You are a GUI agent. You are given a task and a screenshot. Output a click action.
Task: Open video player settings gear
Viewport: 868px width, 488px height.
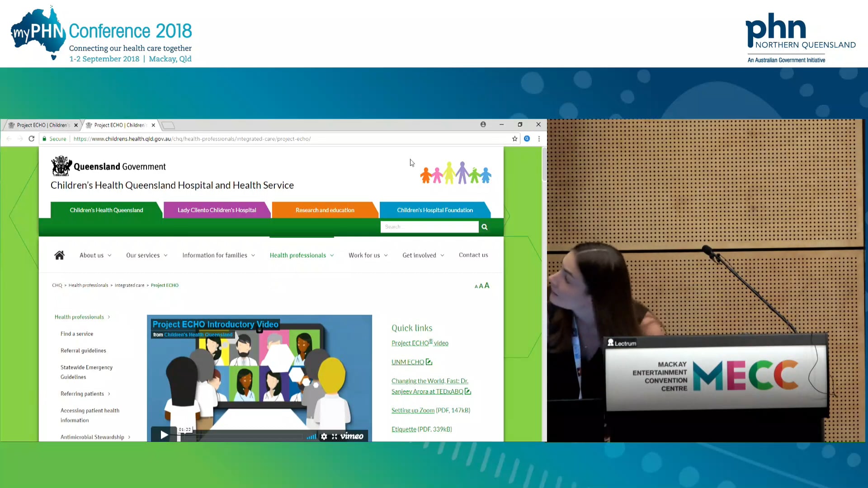point(324,436)
